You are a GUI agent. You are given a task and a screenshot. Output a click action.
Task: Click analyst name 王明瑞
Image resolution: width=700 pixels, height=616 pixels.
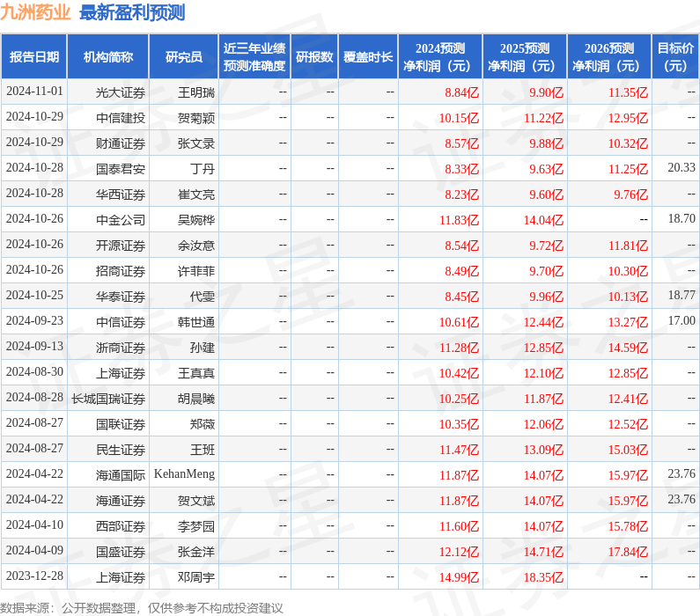(x=196, y=92)
